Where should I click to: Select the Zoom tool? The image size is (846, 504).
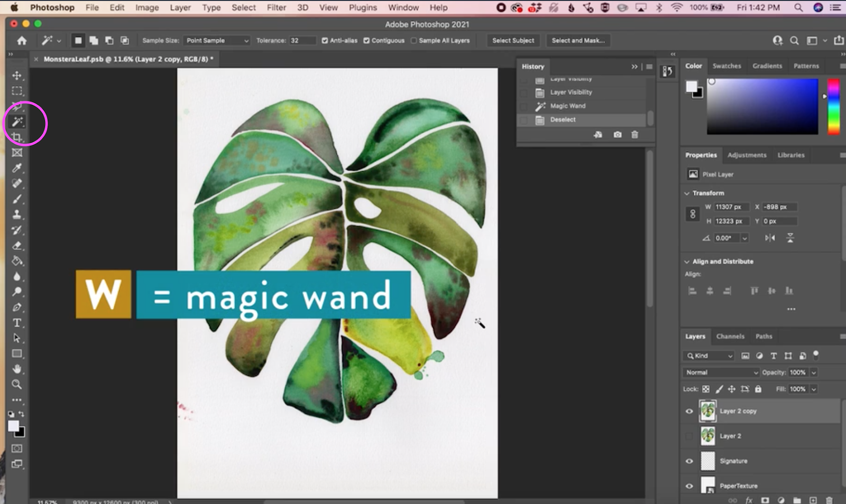point(17,385)
